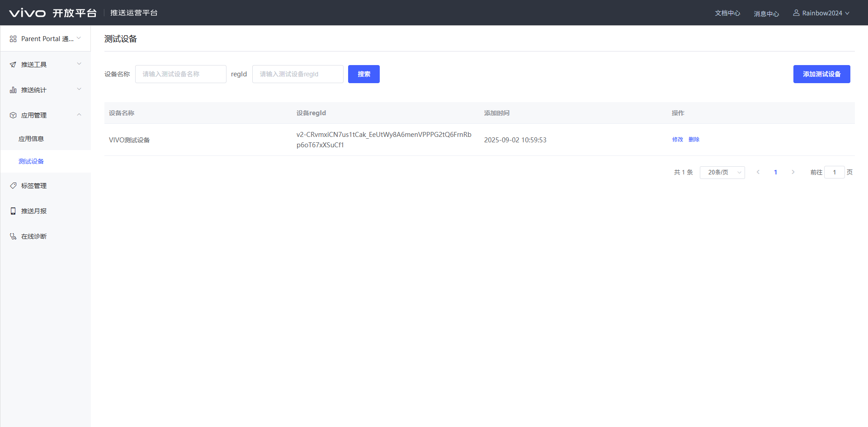868x427 pixels.
Task: Click the 推送运营平台 header title
Action: pos(134,13)
